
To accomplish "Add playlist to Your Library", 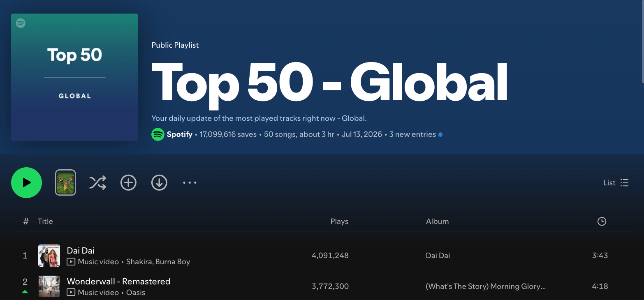I will (x=128, y=182).
